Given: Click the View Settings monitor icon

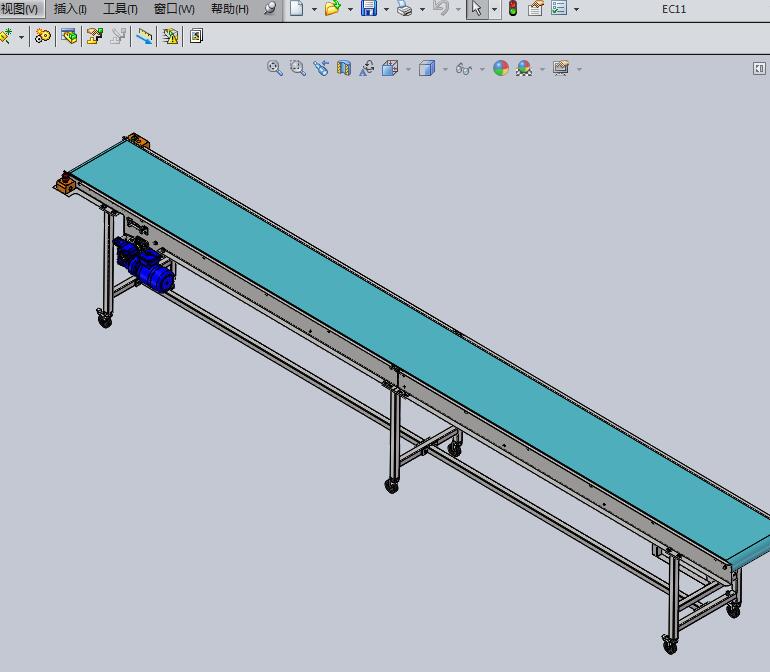Looking at the screenshot, I should click(x=561, y=68).
